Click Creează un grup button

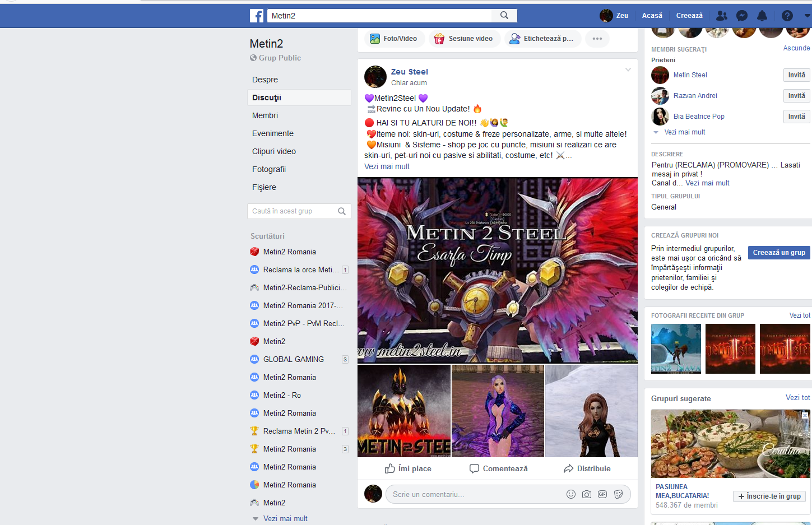(779, 253)
